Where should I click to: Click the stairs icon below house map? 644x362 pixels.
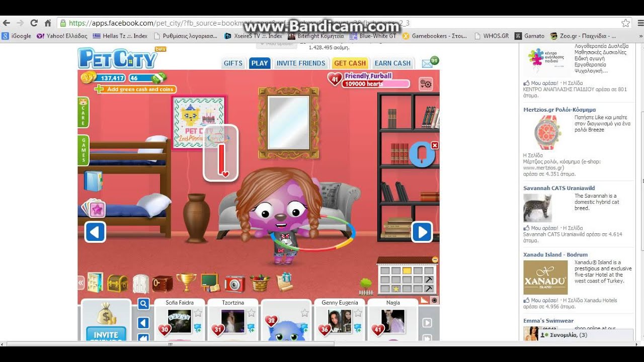click(424, 300)
